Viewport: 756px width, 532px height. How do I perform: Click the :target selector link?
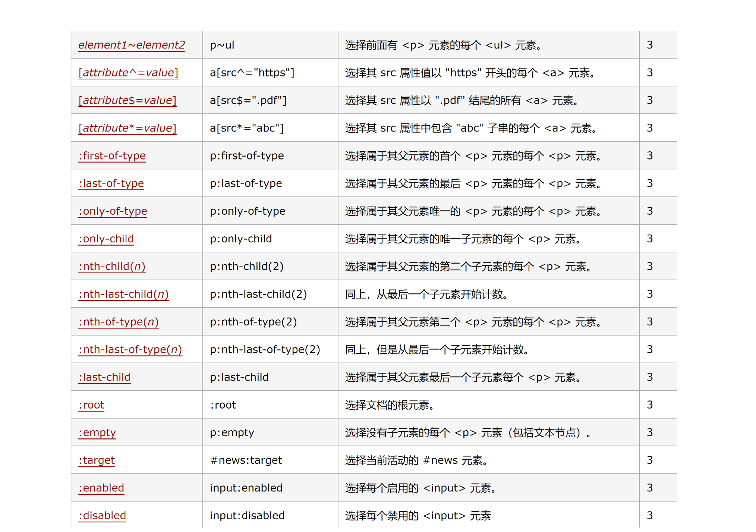[97, 460]
